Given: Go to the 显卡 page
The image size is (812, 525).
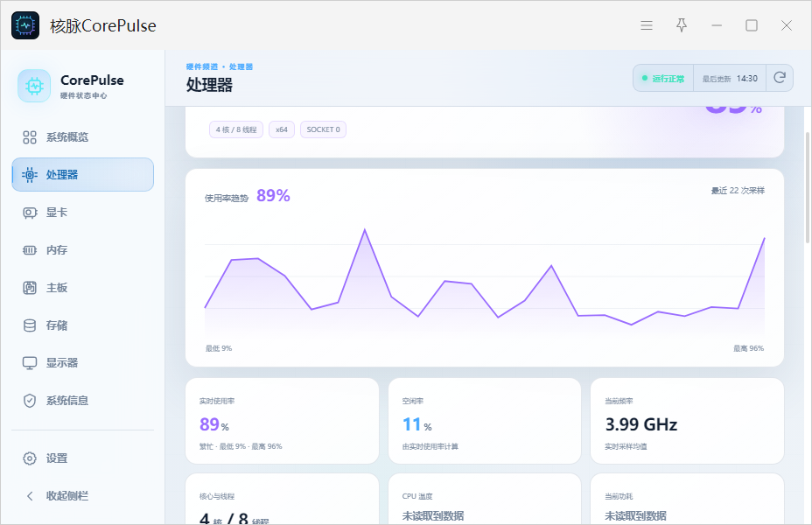Looking at the screenshot, I should coord(83,213).
